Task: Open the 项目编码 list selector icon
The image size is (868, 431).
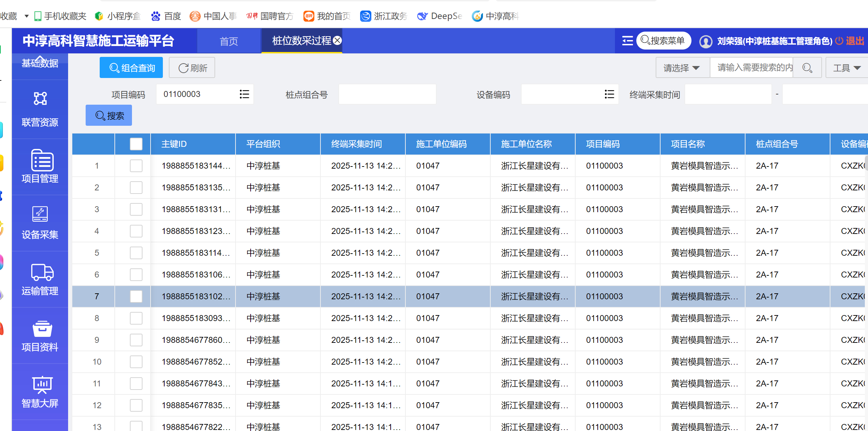Action: (244, 94)
